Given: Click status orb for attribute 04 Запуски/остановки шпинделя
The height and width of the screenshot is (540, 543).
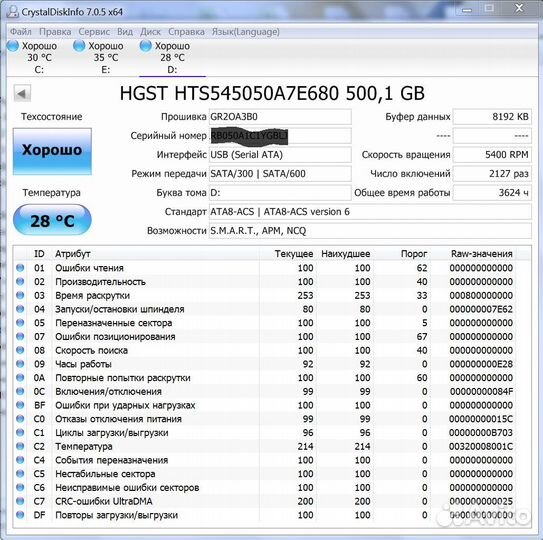Looking at the screenshot, I should coord(20,309).
